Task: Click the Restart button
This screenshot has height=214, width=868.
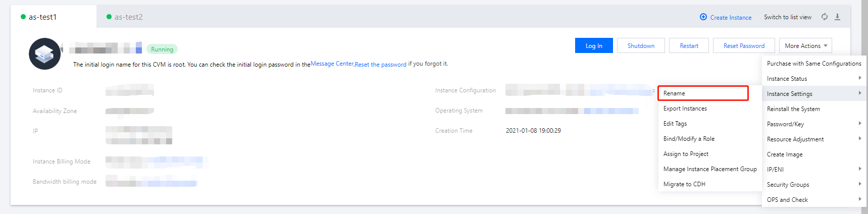Action: (x=689, y=45)
